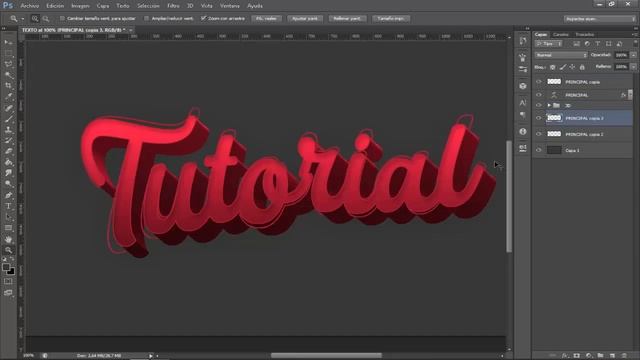The image size is (640, 360).
Task: Switch to the Trazados tab
Action: (x=584, y=35)
